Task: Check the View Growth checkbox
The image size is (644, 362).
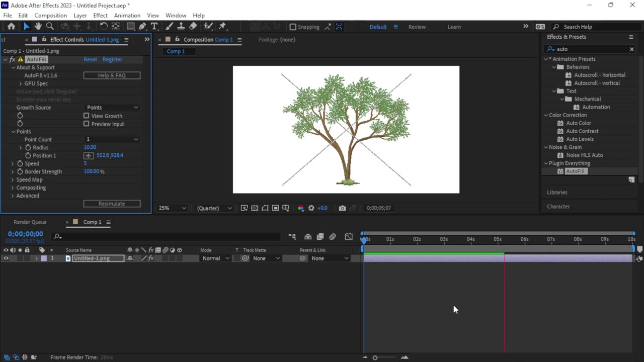Action: [x=87, y=116]
